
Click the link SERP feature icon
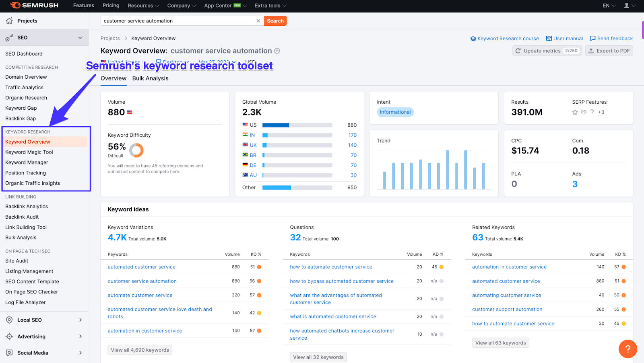[x=584, y=112]
